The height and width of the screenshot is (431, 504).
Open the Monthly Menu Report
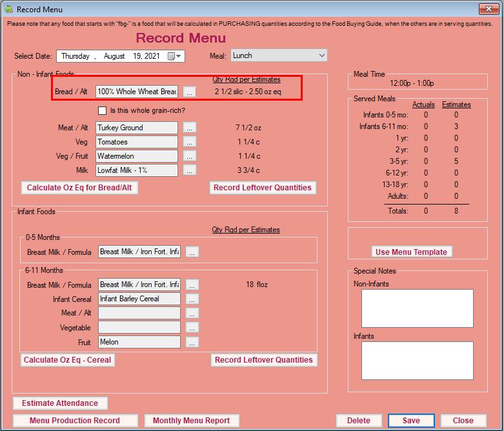tap(192, 421)
